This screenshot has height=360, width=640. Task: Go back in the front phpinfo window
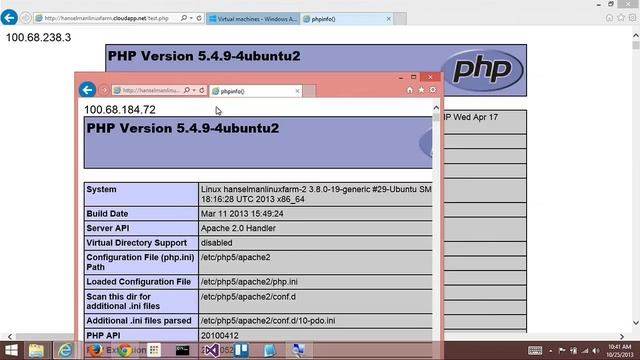[x=87, y=90]
